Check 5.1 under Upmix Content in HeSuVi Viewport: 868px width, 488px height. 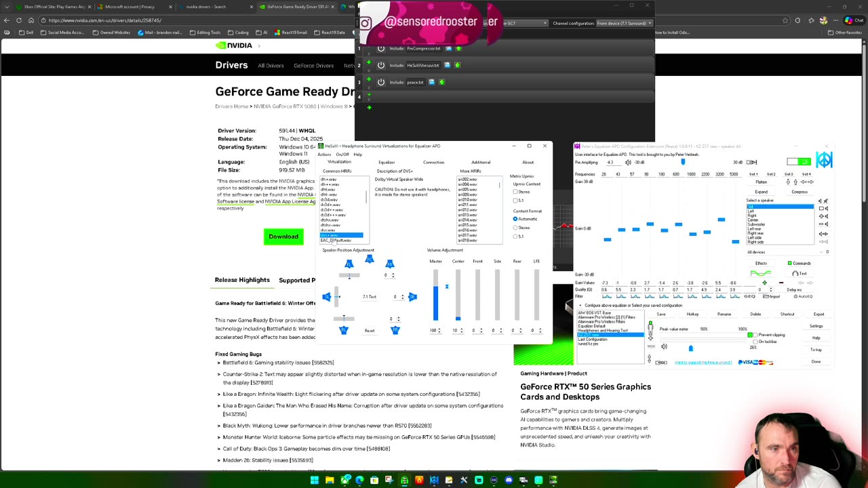[x=515, y=201]
